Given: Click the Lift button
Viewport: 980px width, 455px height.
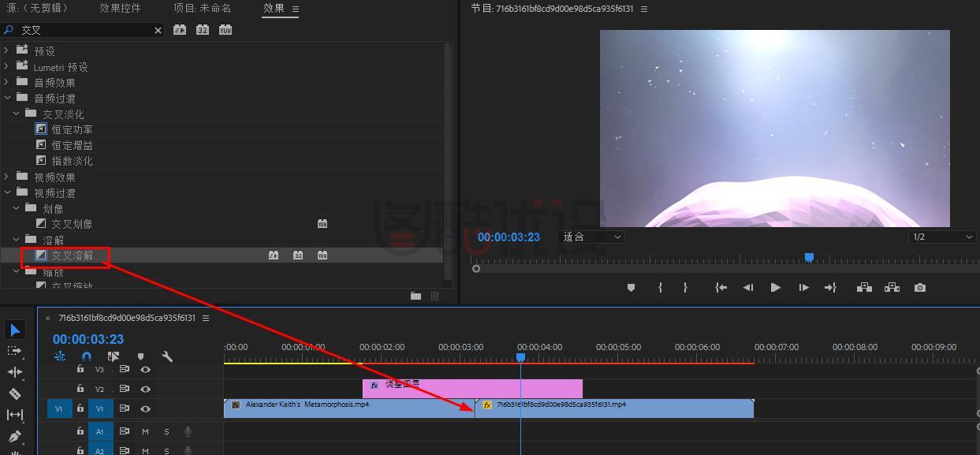Looking at the screenshot, I should (x=864, y=288).
